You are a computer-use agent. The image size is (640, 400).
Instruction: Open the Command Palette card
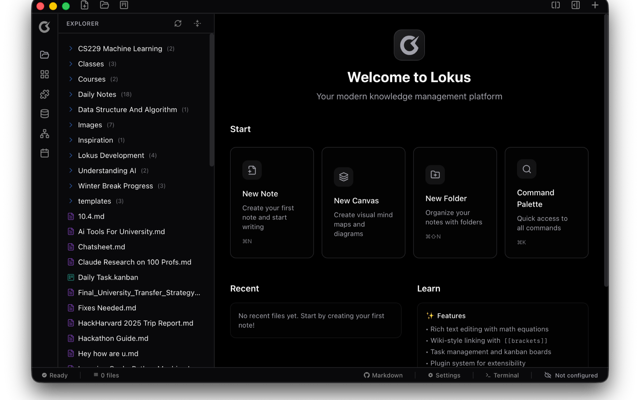547,203
